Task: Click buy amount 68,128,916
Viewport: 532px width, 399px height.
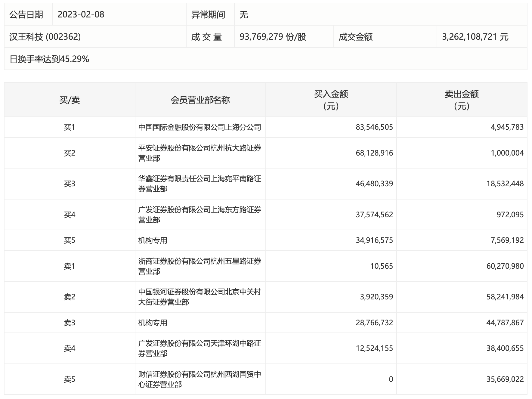Action: 374,153
